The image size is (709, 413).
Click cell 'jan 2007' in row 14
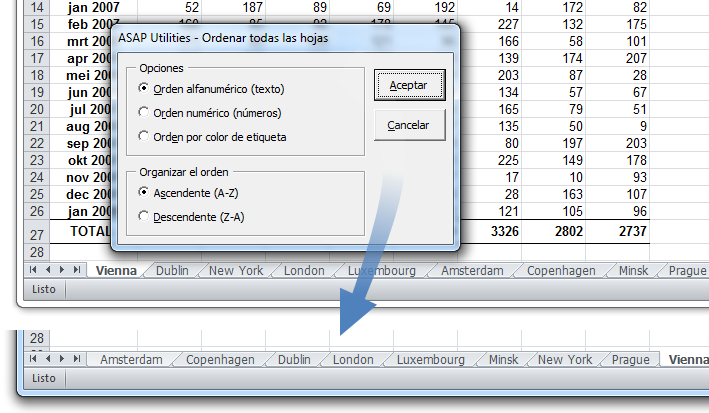pos(94,7)
